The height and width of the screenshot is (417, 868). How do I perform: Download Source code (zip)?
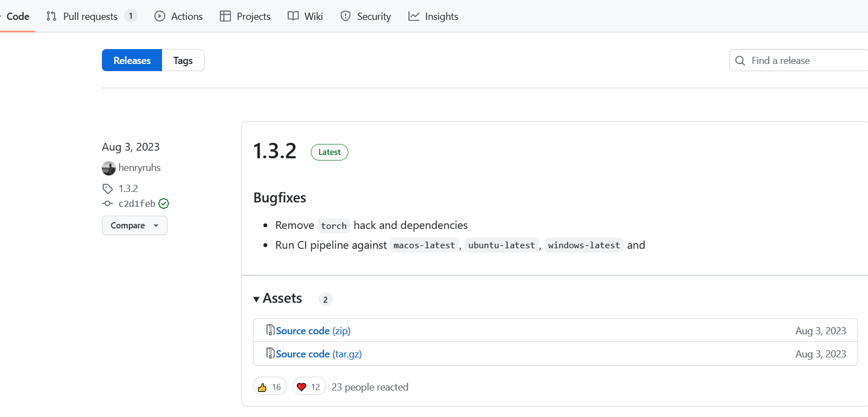[313, 330]
